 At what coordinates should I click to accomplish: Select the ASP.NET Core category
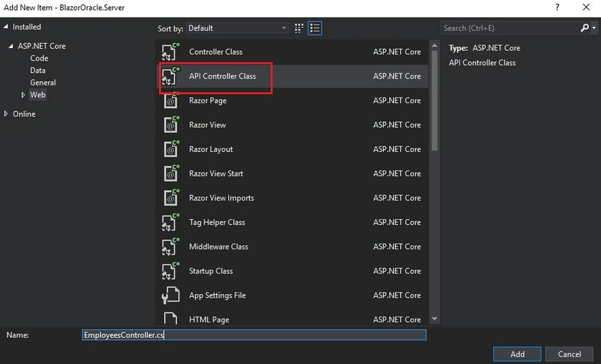[42, 46]
